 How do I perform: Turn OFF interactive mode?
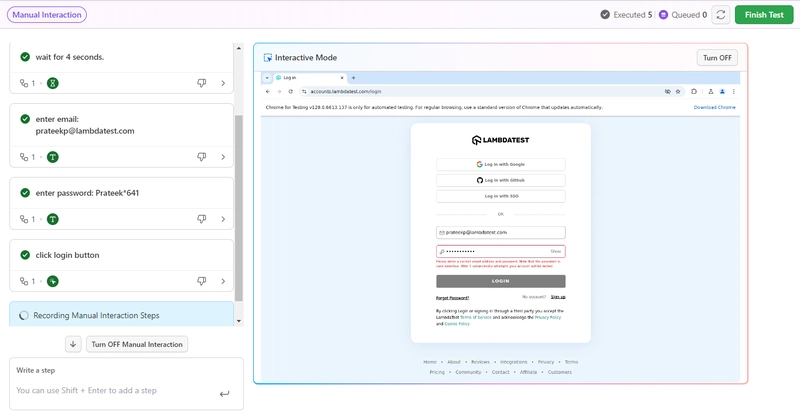(x=717, y=58)
